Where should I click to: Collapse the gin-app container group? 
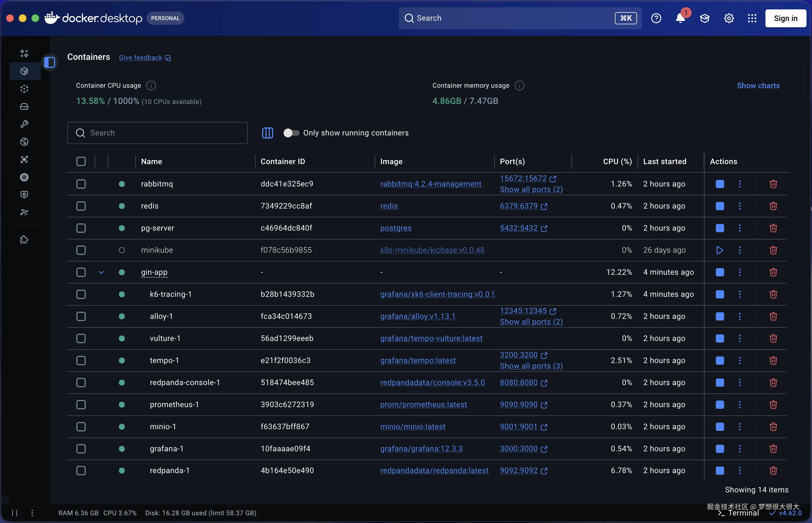(x=101, y=272)
